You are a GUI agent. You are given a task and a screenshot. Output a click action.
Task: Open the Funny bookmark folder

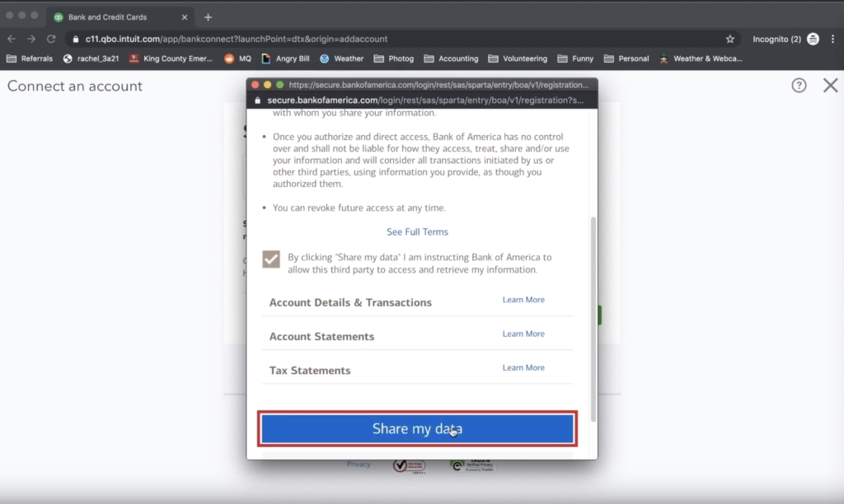[575, 58]
